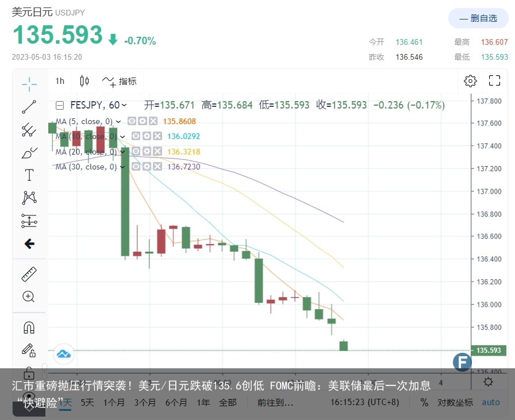Change the 1h time interval
This screenshot has width=515, height=420.
click(60, 81)
